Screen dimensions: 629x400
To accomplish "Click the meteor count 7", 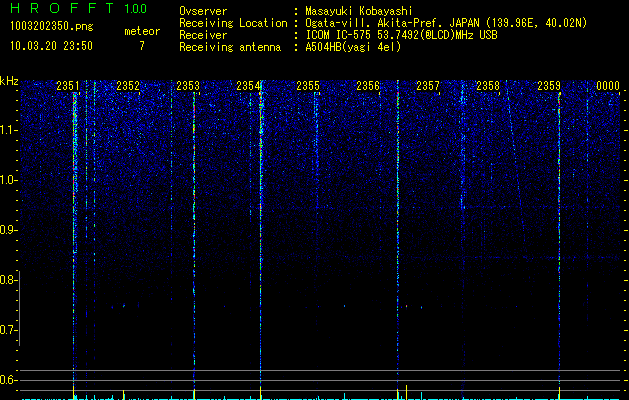I will coord(142,46).
